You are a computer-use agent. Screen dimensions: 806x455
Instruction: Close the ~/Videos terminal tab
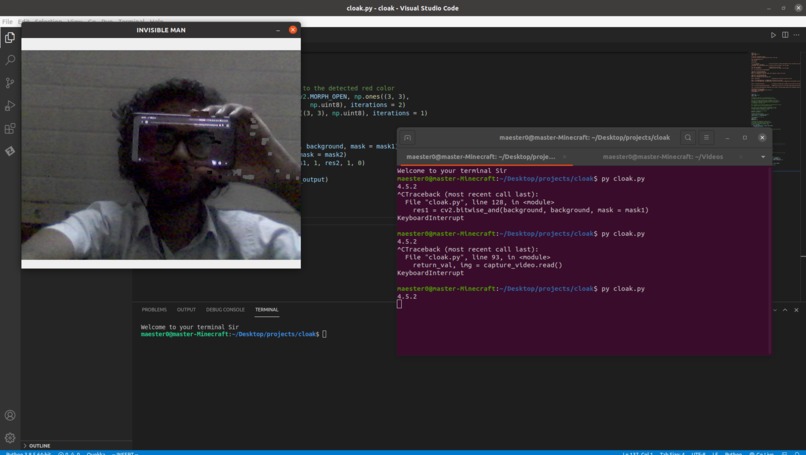coord(741,157)
